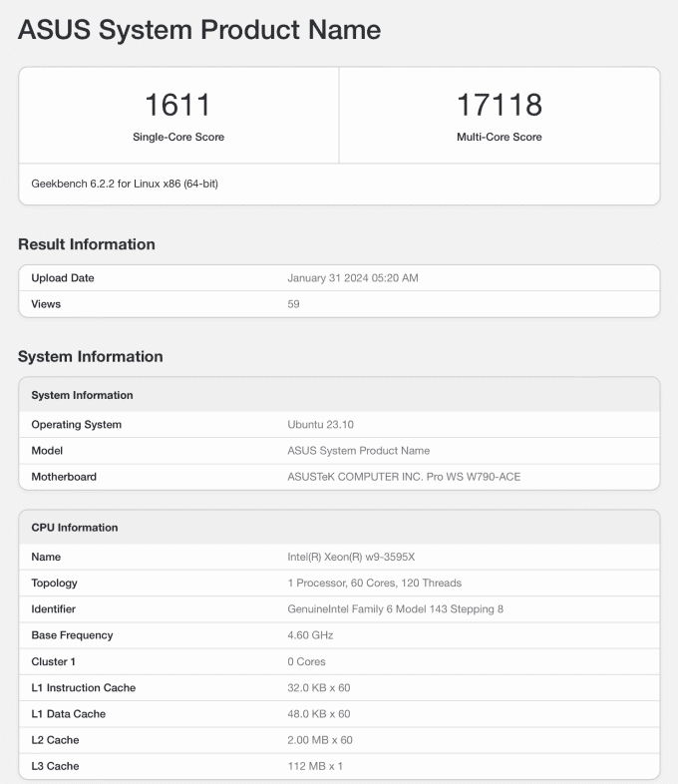Select the '2.00 MB x 60' value
The image size is (678, 784).
tap(320, 740)
